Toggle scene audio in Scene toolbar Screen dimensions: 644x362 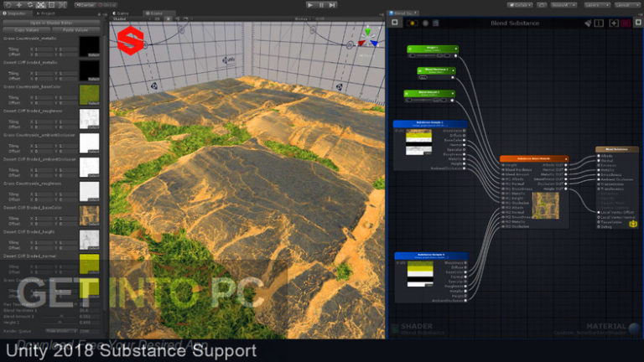click(177, 19)
